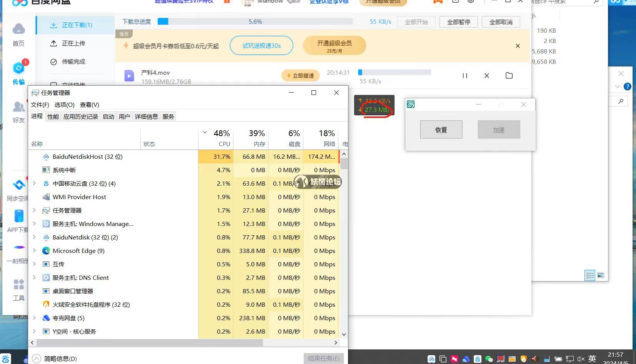Click the 产科4.mov download progress bar
The height and width of the screenshot is (364, 636).
click(395, 72)
